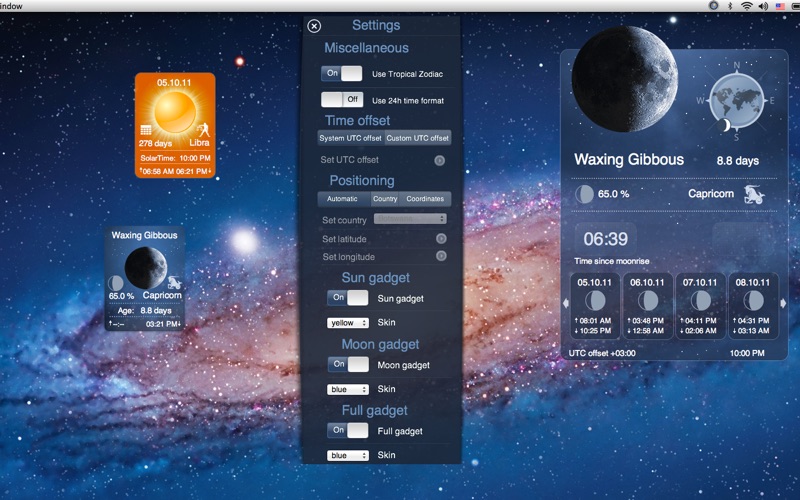
Task: Open the Full gadget skin dropdown
Action: click(x=348, y=455)
